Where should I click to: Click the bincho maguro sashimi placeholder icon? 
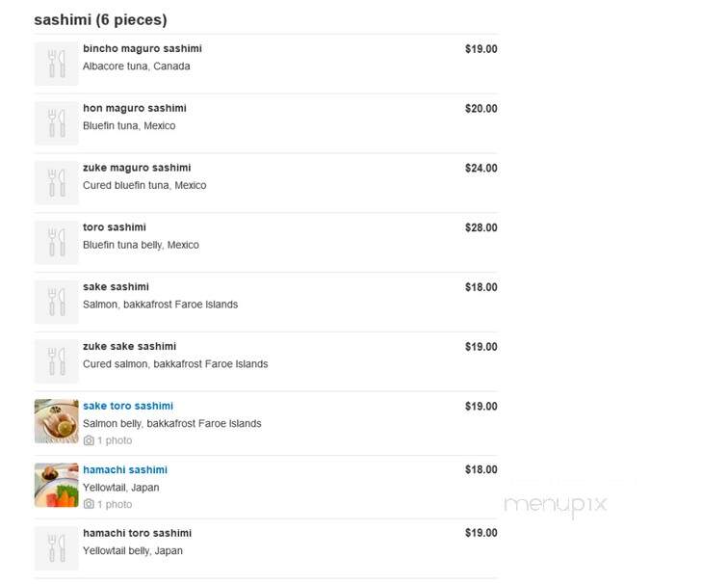(x=56, y=64)
